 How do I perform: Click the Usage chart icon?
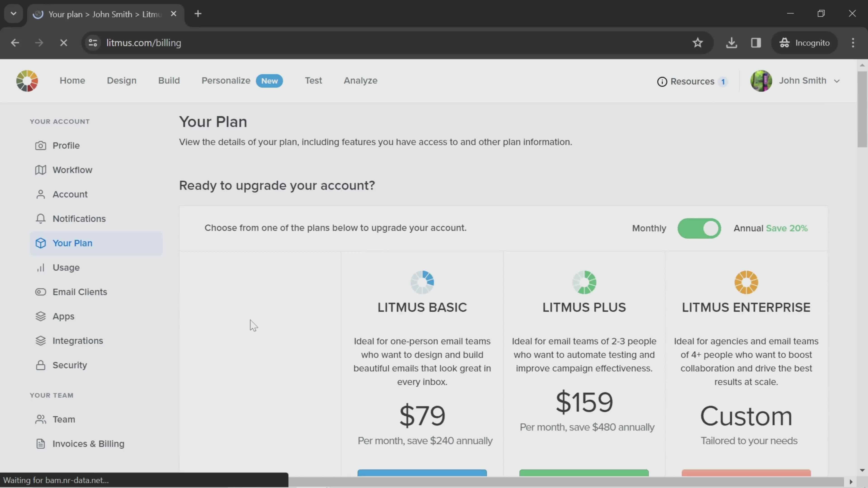tap(40, 267)
